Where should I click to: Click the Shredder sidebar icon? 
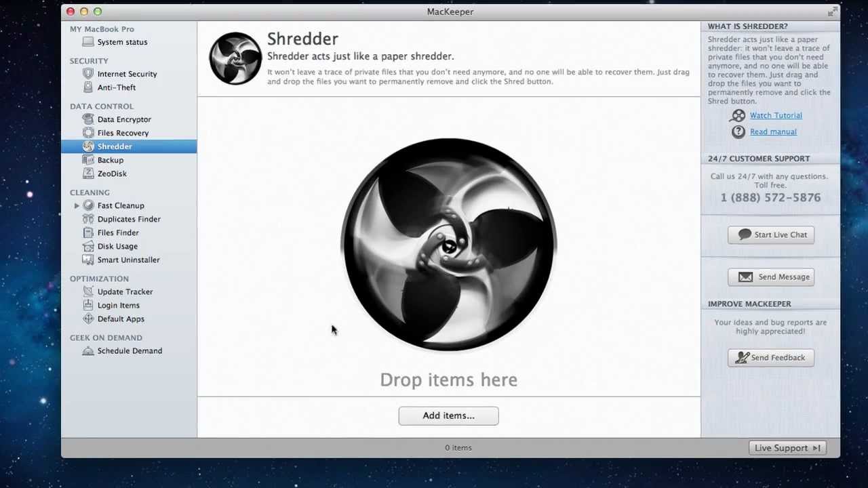point(88,146)
